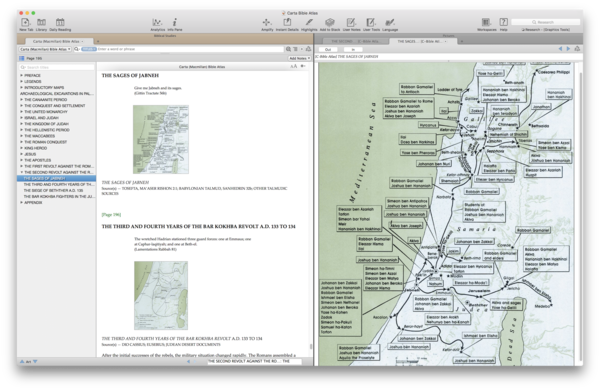
Task: Open the Add Notes dropdown
Action: pos(299,58)
